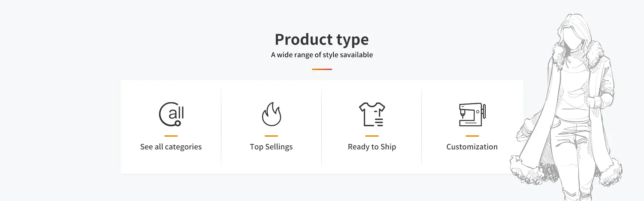Click the orange bar above Ready to Ship
Screen dimensions: 644x201
(x=372, y=136)
